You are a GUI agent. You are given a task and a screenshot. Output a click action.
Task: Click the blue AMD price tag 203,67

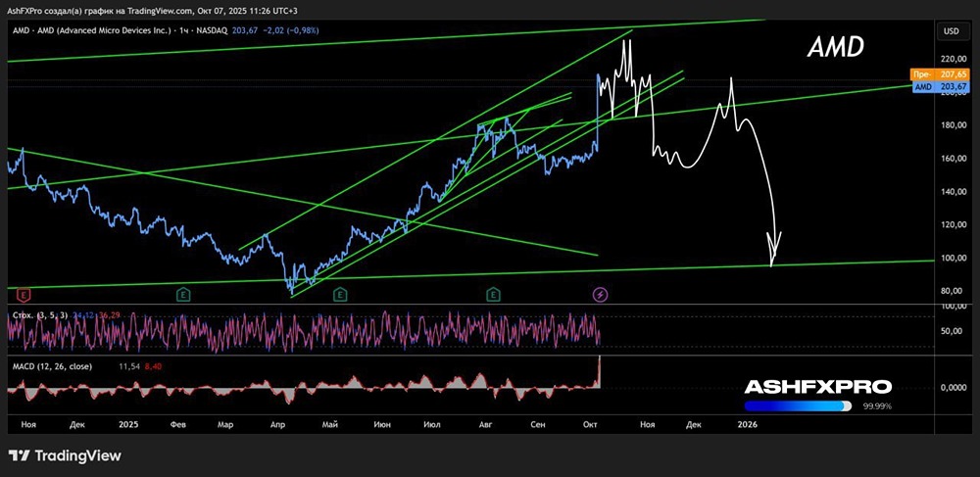tap(940, 87)
